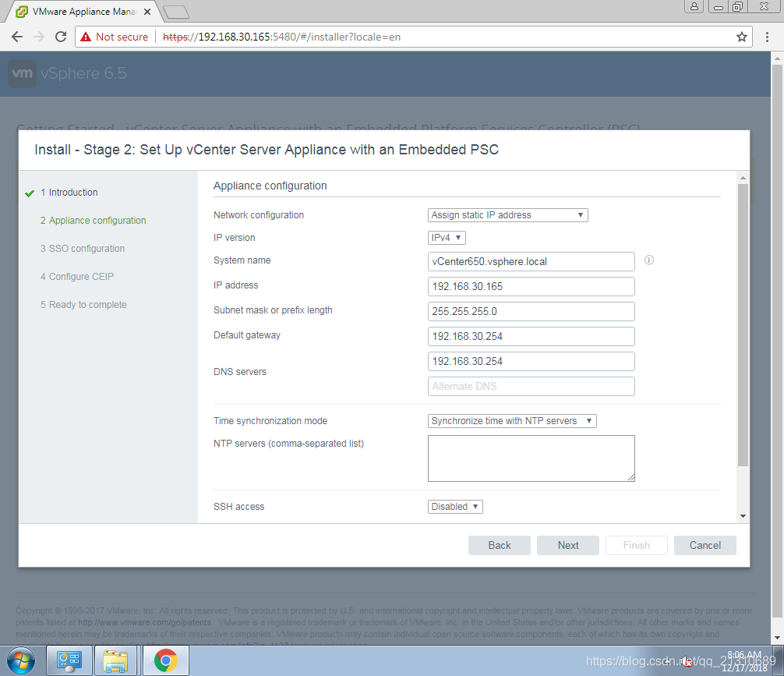Image resolution: width=784 pixels, height=676 pixels.
Task: Open the SSH access dropdown
Action: (x=455, y=507)
